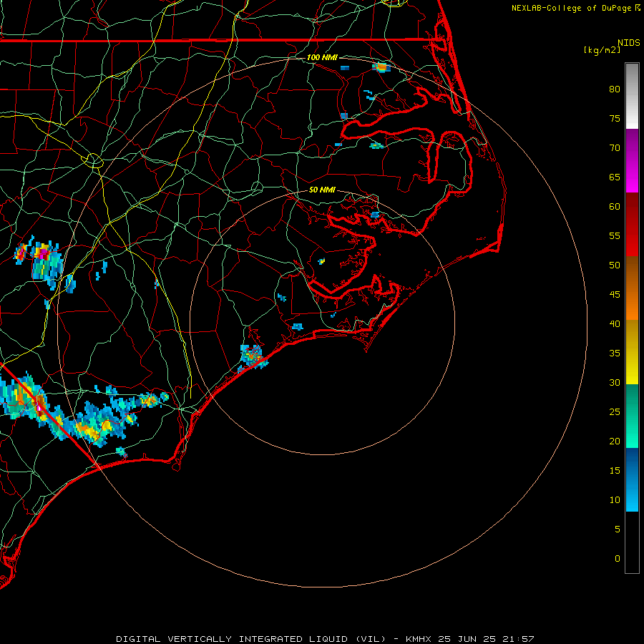The height and width of the screenshot is (644, 644).
Task: Click the 40 value on the scale
Action: tap(615, 324)
